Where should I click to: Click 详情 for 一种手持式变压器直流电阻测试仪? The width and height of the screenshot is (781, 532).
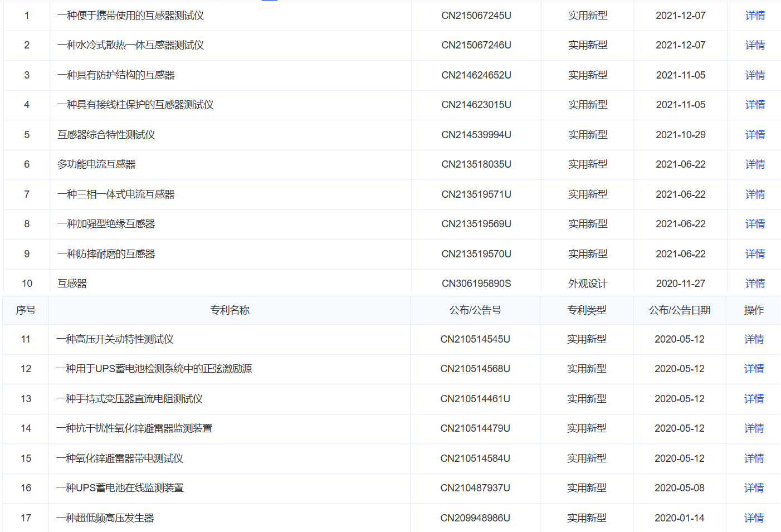click(754, 399)
